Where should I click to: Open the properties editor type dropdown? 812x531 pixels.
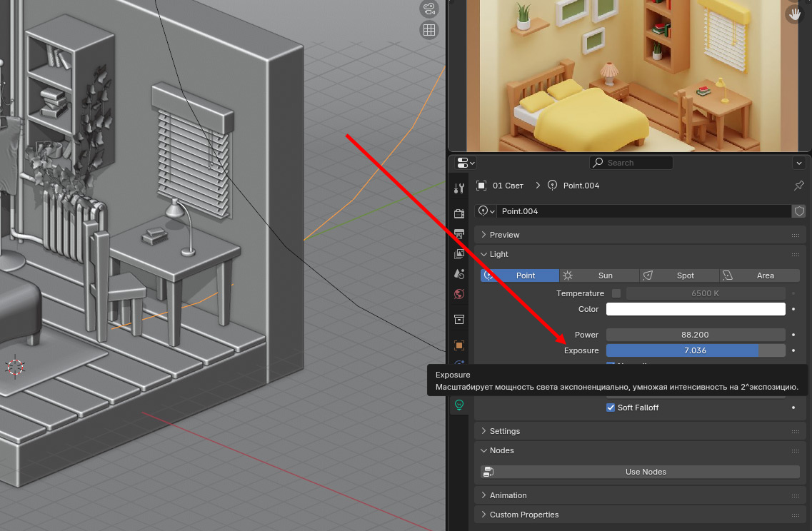(x=465, y=163)
